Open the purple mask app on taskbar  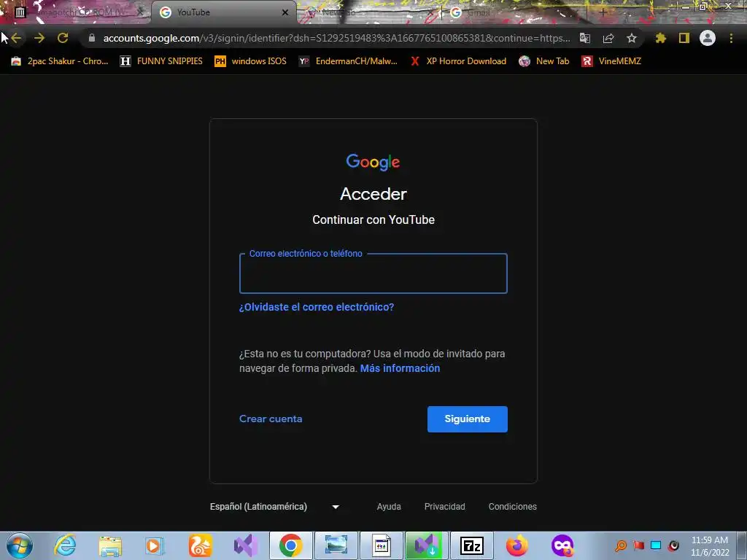(x=562, y=545)
